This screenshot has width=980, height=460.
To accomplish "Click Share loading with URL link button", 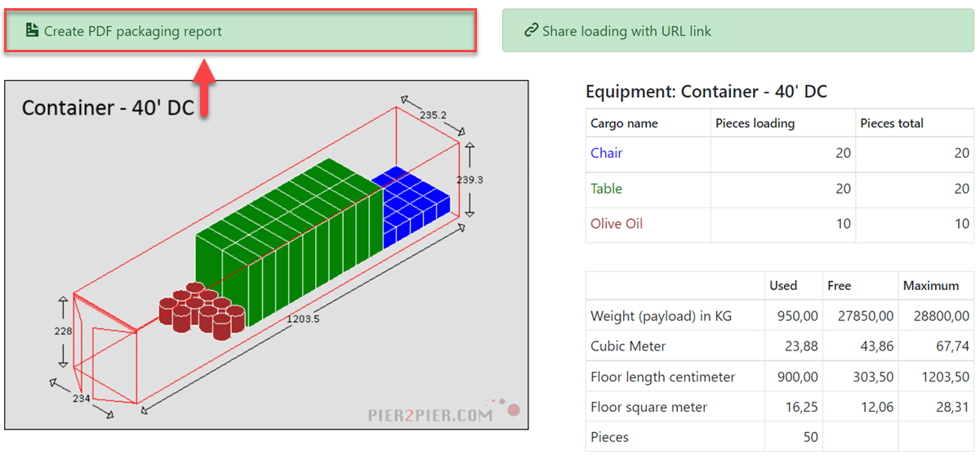I will 737,30.
